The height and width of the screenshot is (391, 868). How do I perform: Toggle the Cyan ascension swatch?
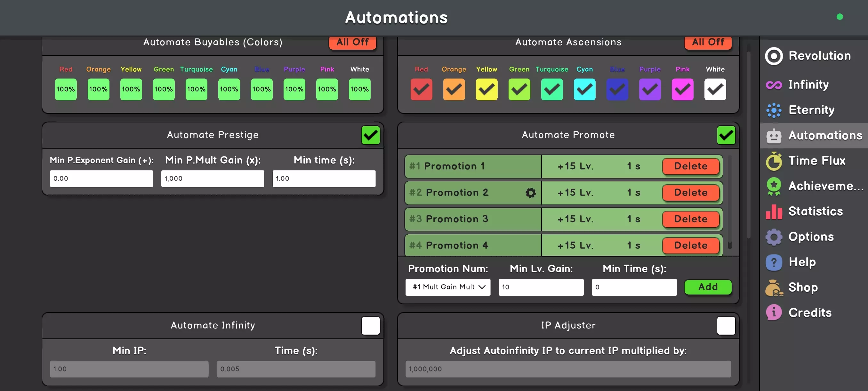pos(584,89)
